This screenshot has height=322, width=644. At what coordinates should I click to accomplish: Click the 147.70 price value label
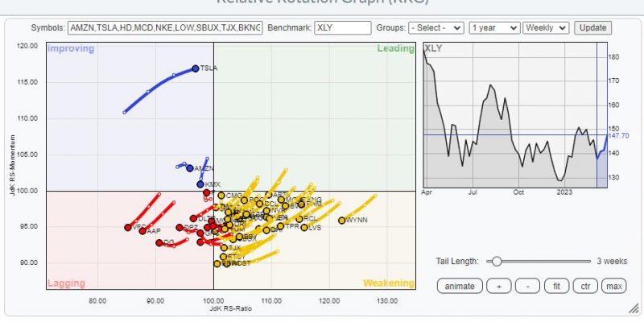[618, 136]
